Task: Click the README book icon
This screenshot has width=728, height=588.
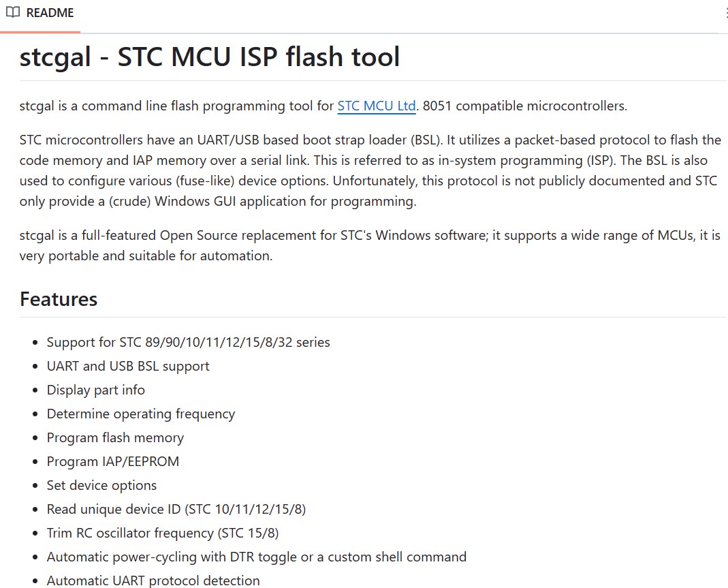Action: click(12, 12)
